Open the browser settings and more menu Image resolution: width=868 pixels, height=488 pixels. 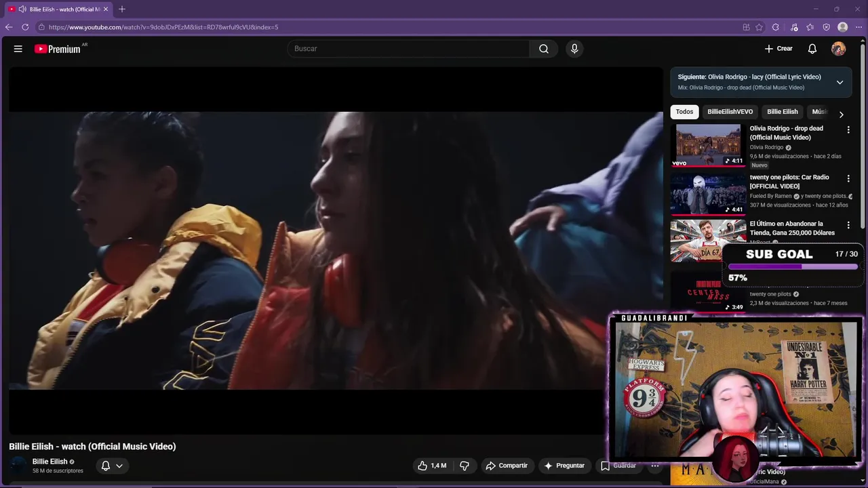tap(859, 27)
